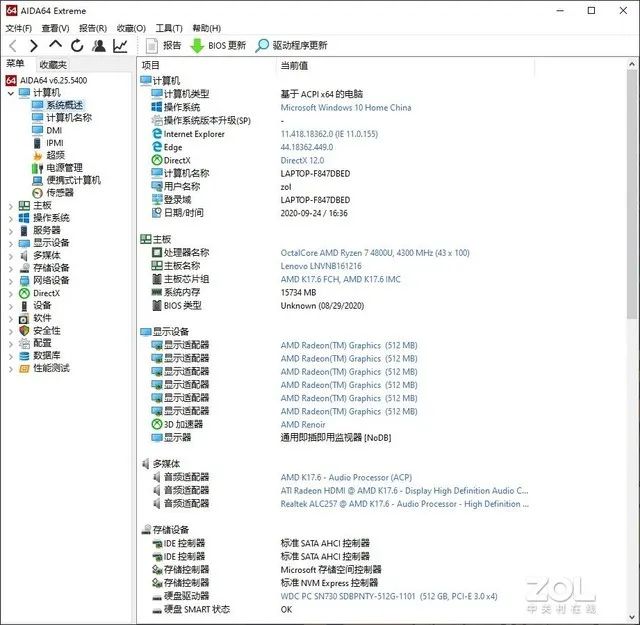Expand the 操作系统 tree node
The image size is (640, 625).
click(11, 219)
